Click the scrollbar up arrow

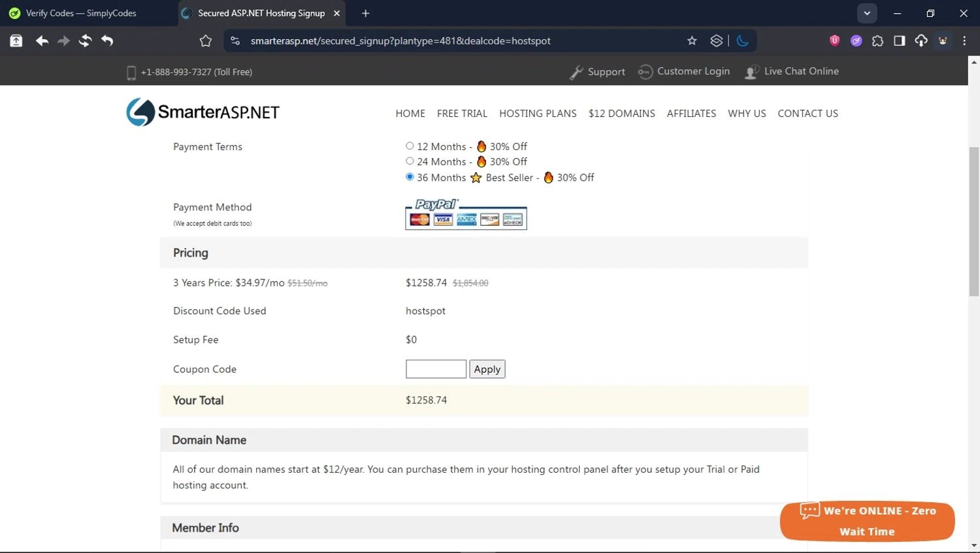pos(974,63)
